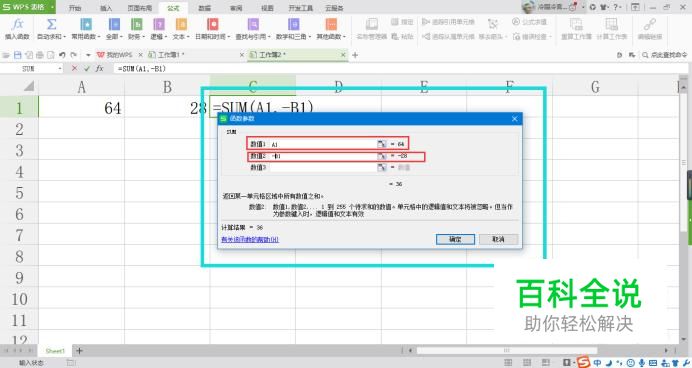
Task: Select row 5 header
Action: click(x=19, y=193)
